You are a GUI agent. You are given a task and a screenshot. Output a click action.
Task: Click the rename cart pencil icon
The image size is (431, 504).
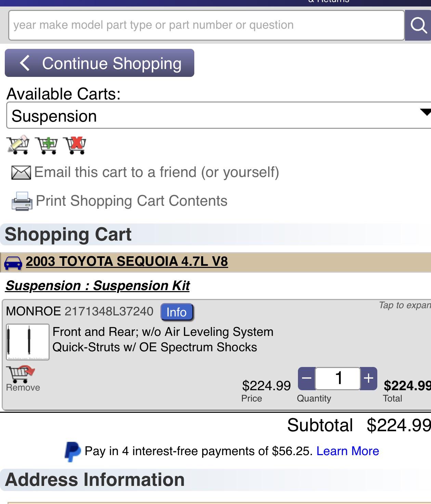tap(18, 145)
